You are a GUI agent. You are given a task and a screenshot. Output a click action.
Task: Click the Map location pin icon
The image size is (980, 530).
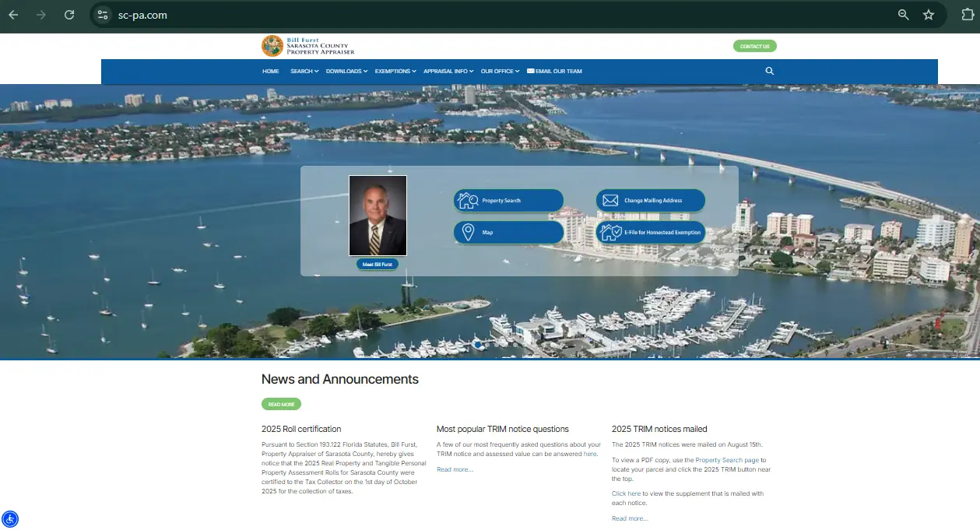468,232
